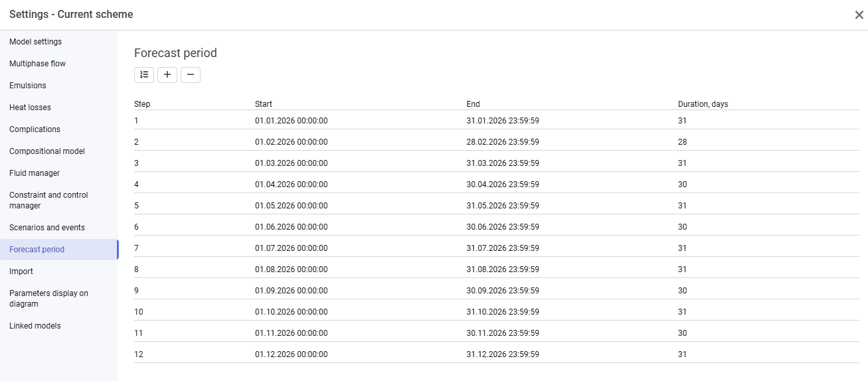Screen dimensions: 868x381
Task: Select start date 01.04.2026 00:00:00
Action: (x=291, y=185)
